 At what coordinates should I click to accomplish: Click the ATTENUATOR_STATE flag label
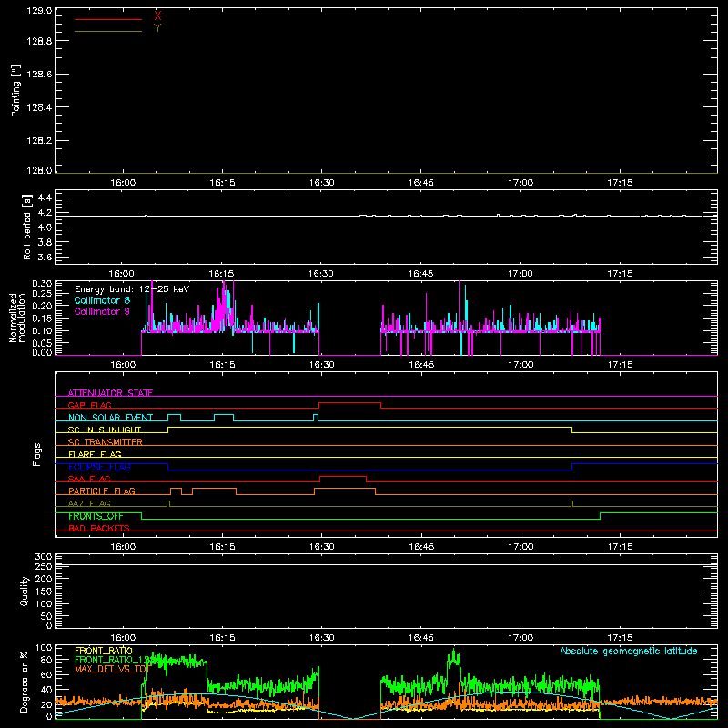(110, 393)
